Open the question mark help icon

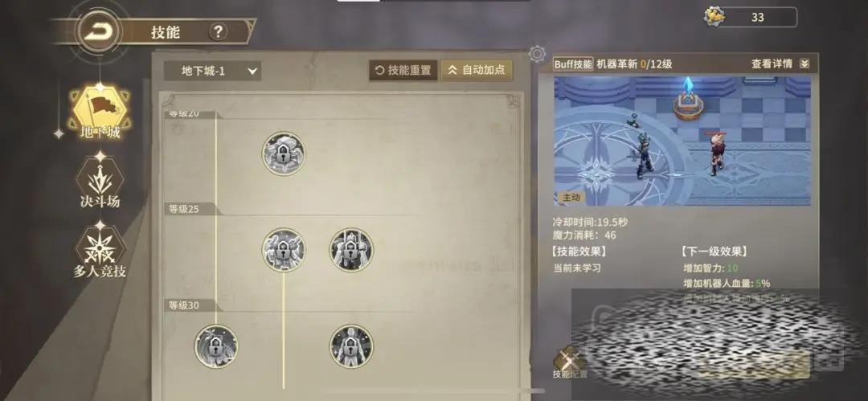click(218, 31)
